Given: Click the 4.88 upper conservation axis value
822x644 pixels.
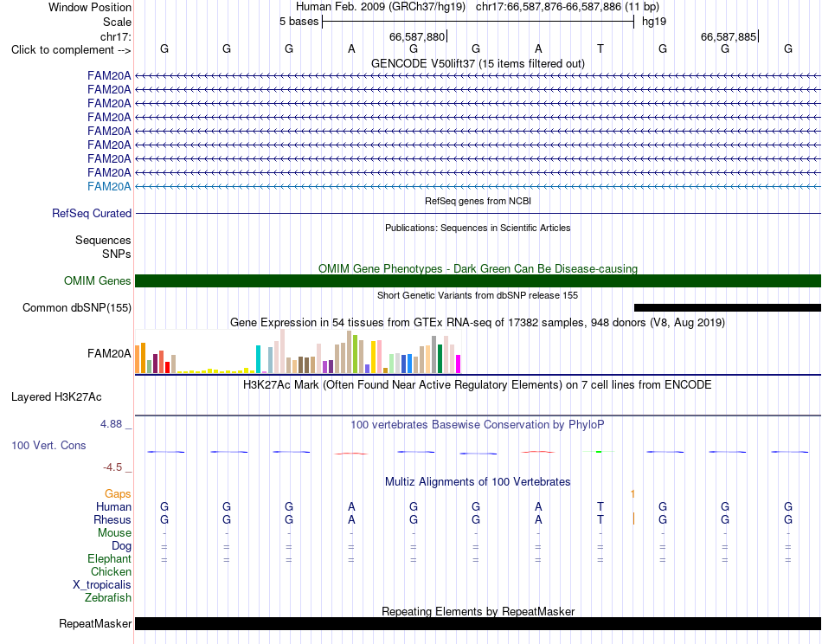Looking at the screenshot, I should tap(111, 424).
